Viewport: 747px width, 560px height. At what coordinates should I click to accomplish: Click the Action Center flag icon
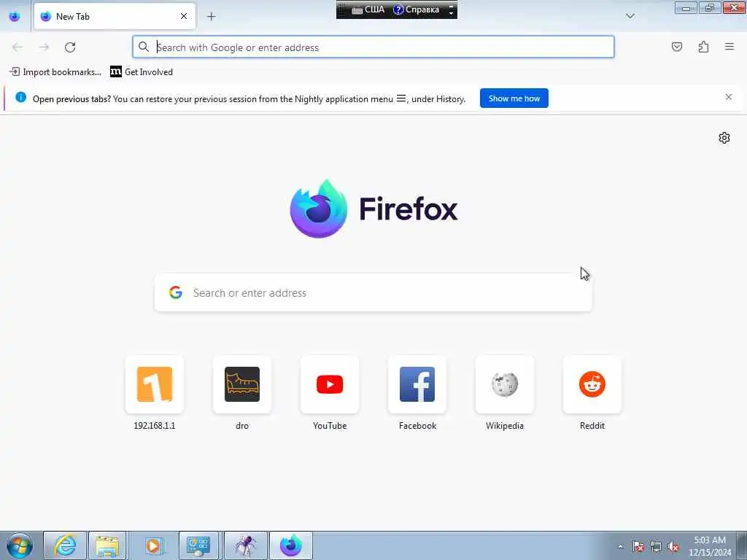[x=638, y=547]
